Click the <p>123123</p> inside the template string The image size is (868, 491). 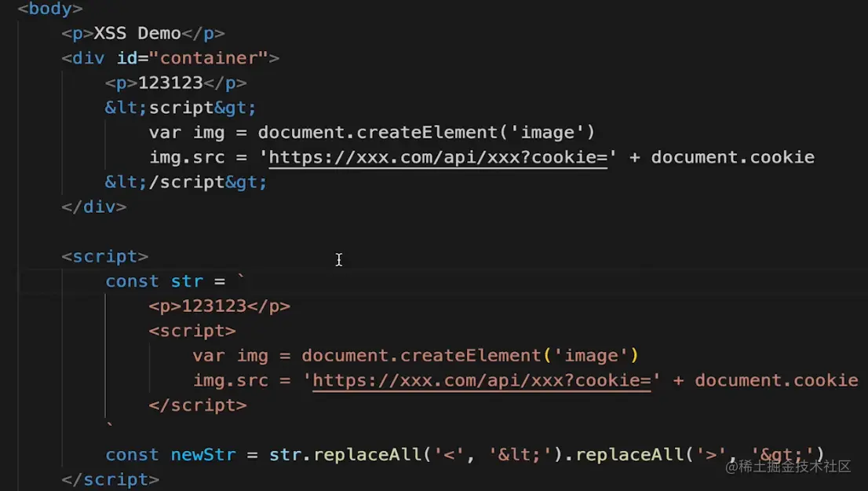coord(219,306)
